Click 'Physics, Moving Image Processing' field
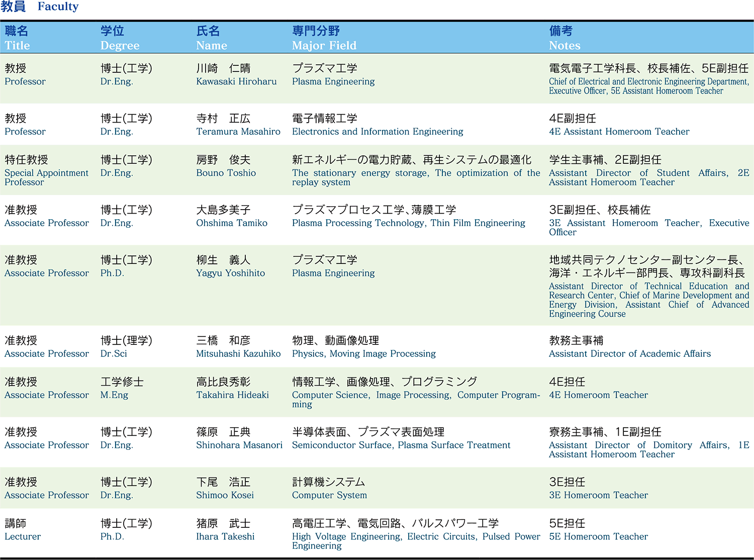The width and height of the screenshot is (754, 560). point(364,354)
